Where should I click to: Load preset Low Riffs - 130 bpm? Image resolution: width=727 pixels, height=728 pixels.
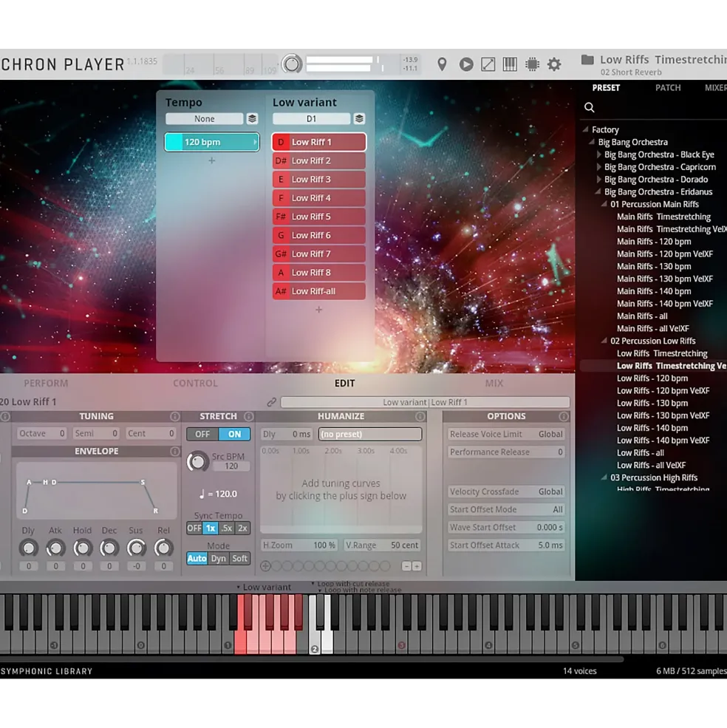tap(652, 403)
